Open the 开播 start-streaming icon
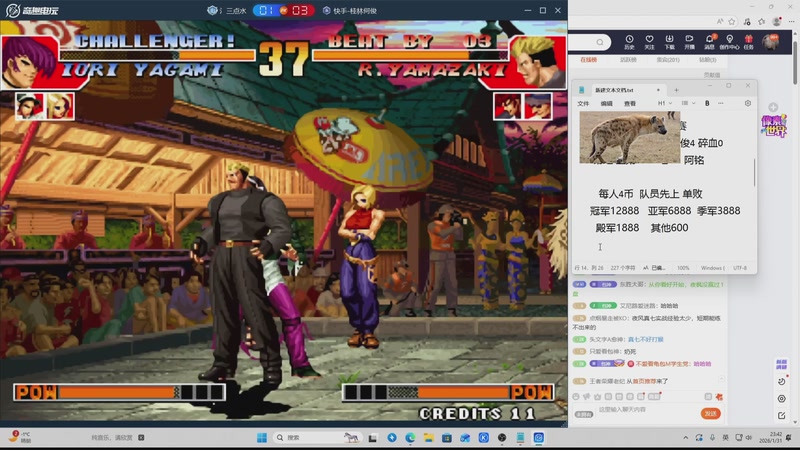This screenshot has width=800, height=450. (x=689, y=42)
